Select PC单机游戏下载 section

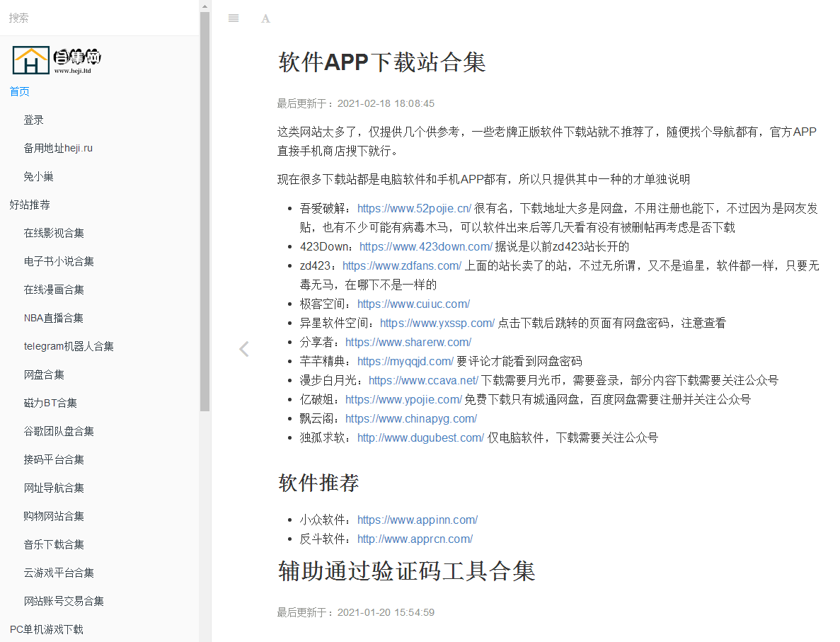pyautogui.click(x=46, y=630)
